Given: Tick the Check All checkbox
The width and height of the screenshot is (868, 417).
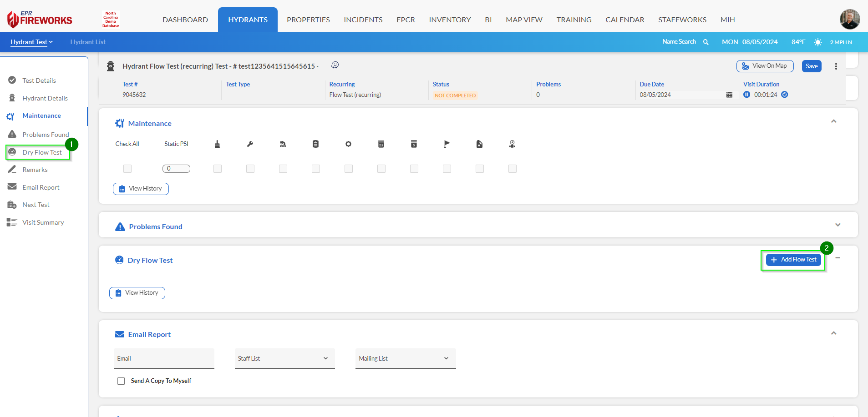Looking at the screenshot, I should tap(127, 169).
